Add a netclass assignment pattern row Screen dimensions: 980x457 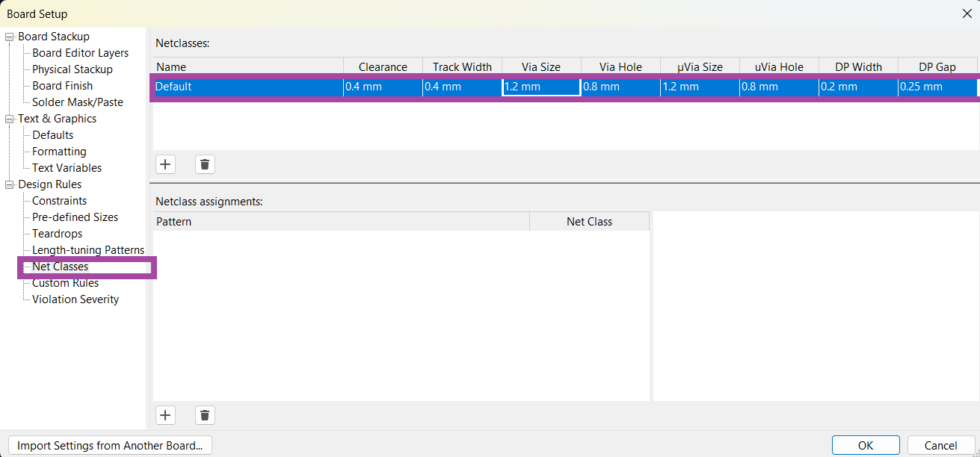[166, 415]
